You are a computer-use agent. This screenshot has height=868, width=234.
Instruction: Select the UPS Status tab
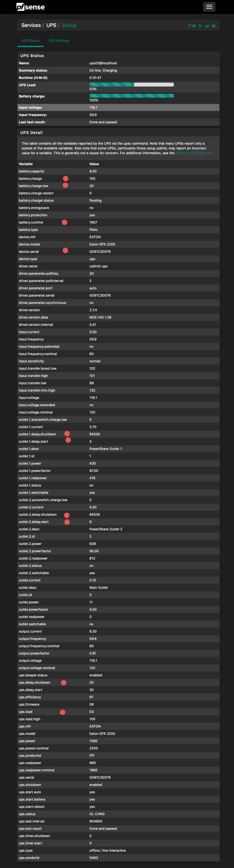pyautogui.click(x=30, y=40)
